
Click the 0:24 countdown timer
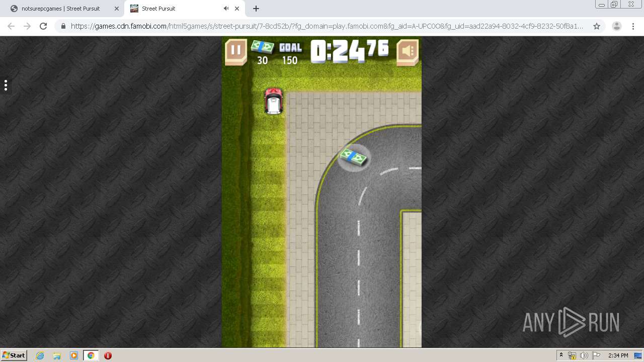349,51
